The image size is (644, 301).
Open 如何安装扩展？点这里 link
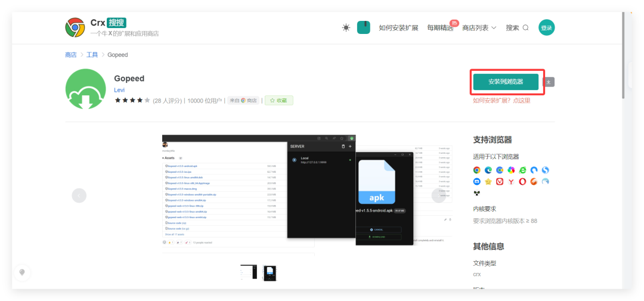pyautogui.click(x=501, y=100)
